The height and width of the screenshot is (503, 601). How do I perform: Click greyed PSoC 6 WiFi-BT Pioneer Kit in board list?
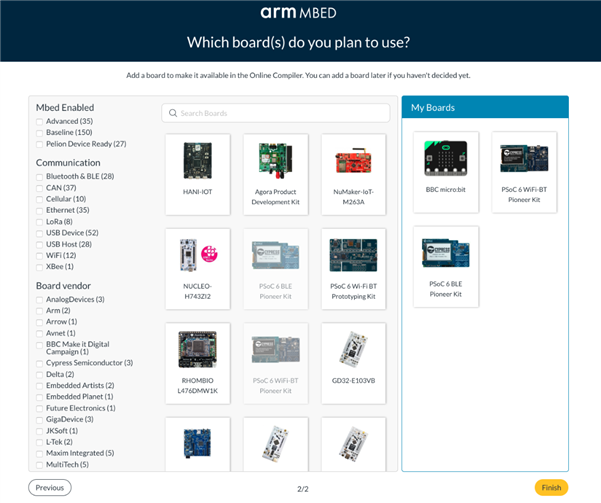click(276, 363)
